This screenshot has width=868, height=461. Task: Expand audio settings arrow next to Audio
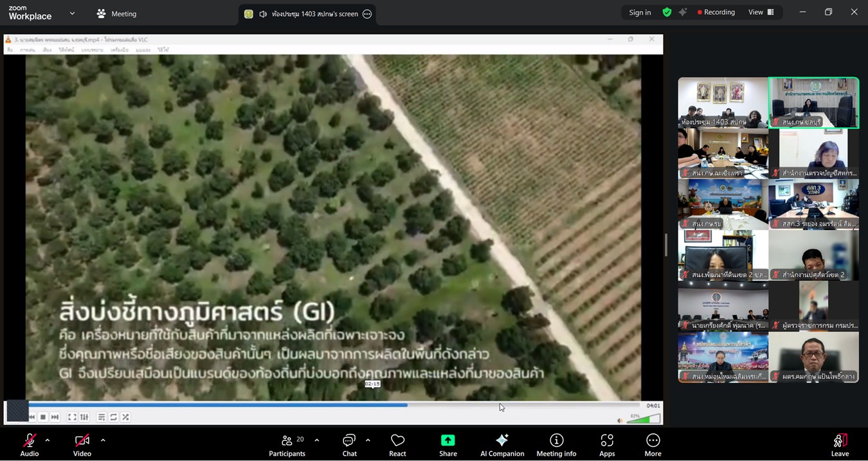click(x=47, y=440)
